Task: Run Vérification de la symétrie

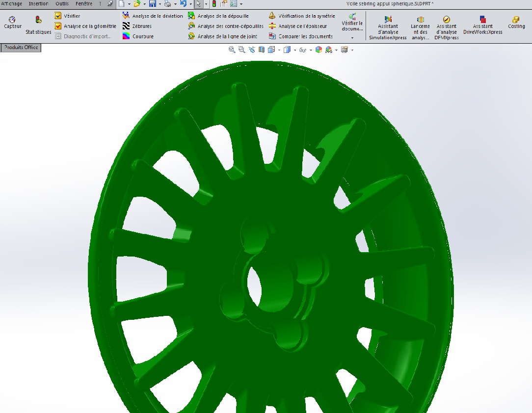Action: [x=302, y=16]
